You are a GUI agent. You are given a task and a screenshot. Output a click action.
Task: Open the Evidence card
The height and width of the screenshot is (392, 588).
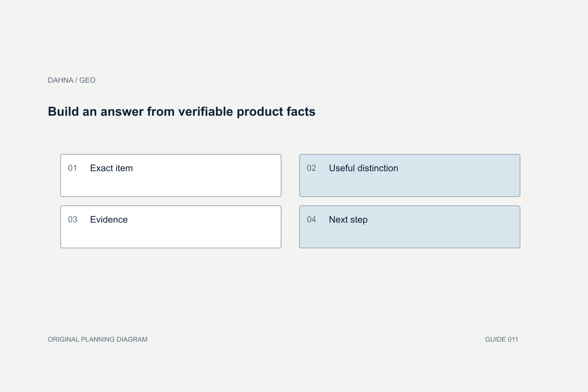[171, 227]
